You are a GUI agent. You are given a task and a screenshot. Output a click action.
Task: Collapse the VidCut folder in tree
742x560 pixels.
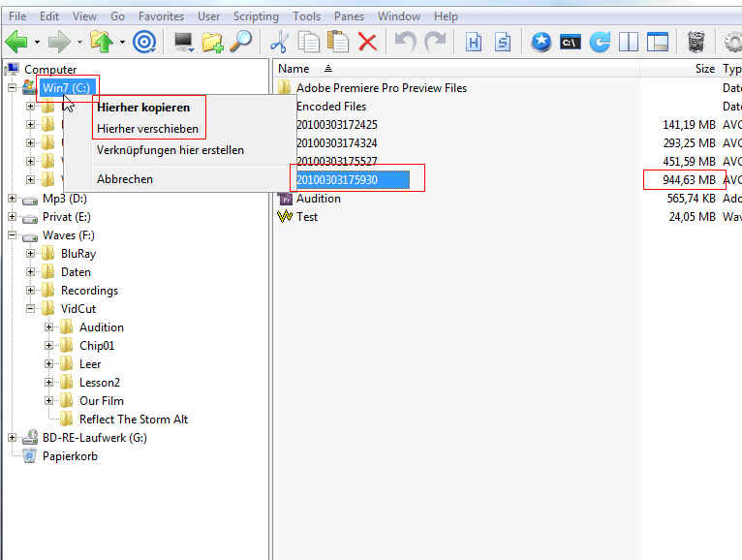tap(31, 309)
